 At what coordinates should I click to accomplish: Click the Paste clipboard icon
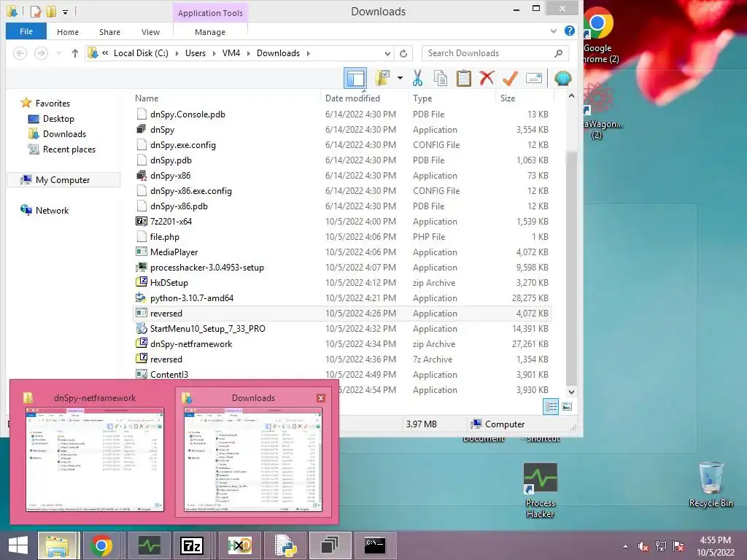tap(463, 78)
